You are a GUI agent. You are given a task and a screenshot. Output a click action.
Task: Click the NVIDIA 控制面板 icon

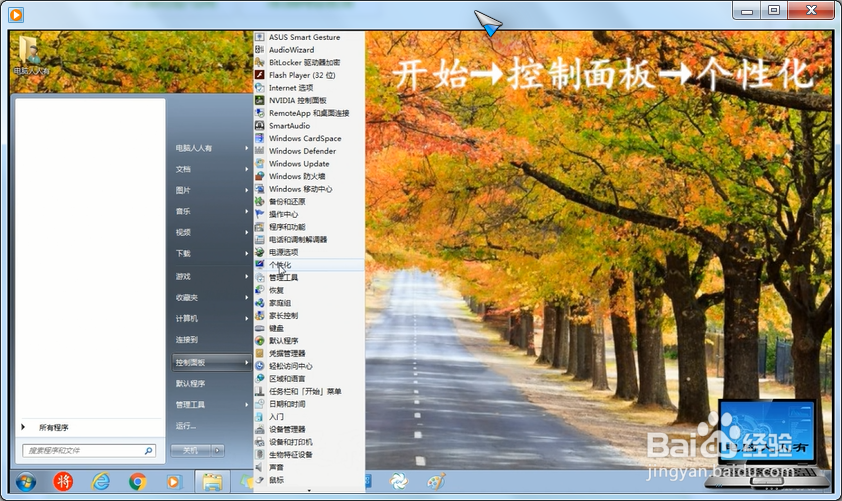coord(259,100)
